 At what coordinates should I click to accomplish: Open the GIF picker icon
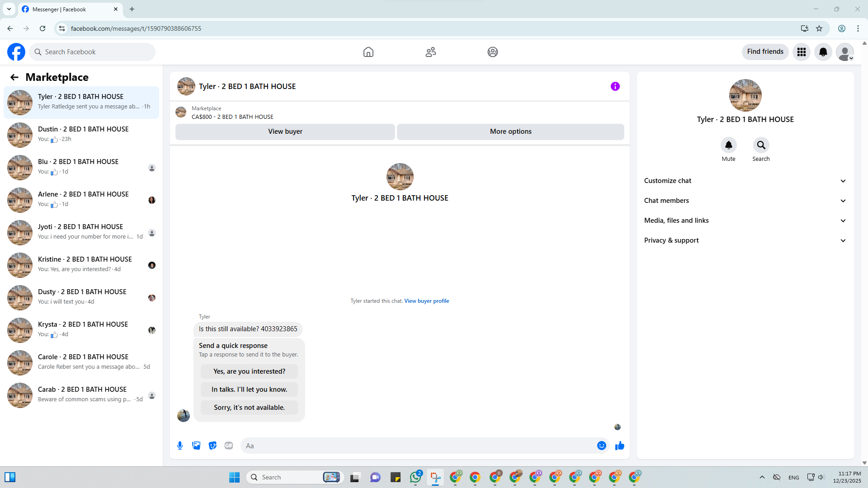(229, 446)
